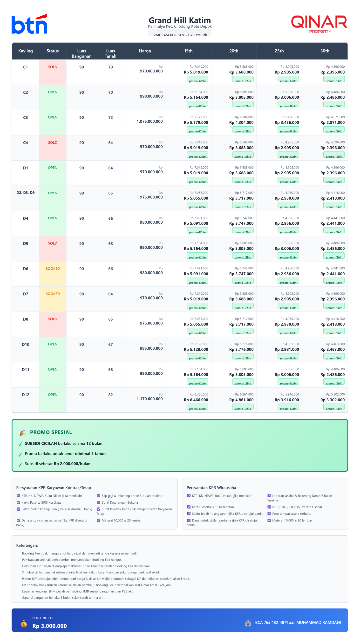Image resolution: width=360 pixels, height=644 pixels.
Task: Click the money bag icon near Booking Fee
Action: (x=24, y=624)
